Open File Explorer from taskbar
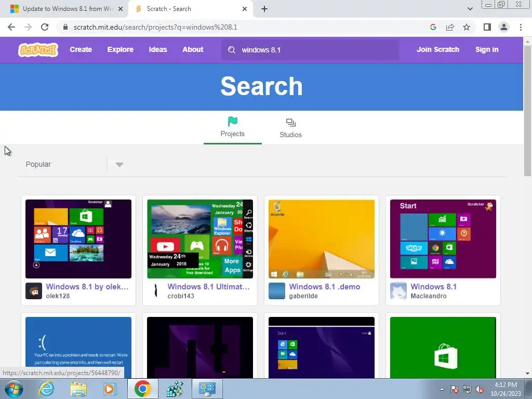Screen dimensions: 532x399 pyautogui.click(x=78, y=389)
